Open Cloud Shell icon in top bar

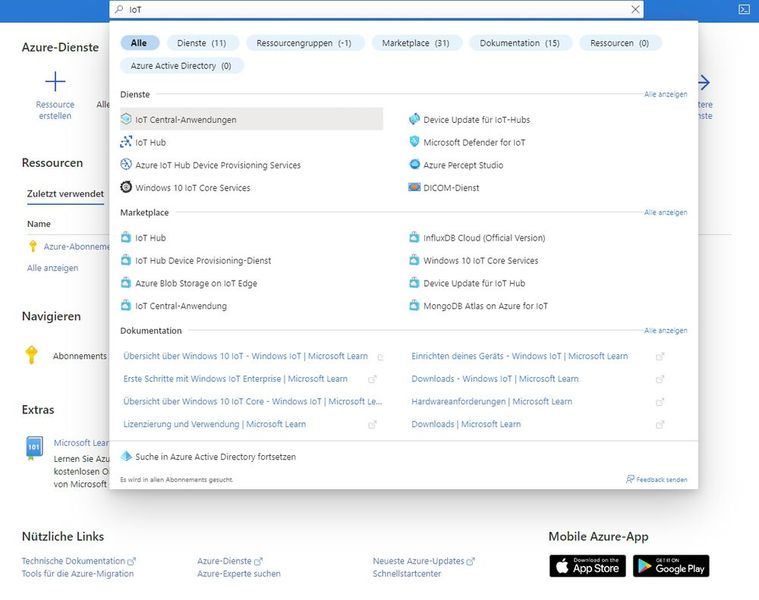[744, 9]
